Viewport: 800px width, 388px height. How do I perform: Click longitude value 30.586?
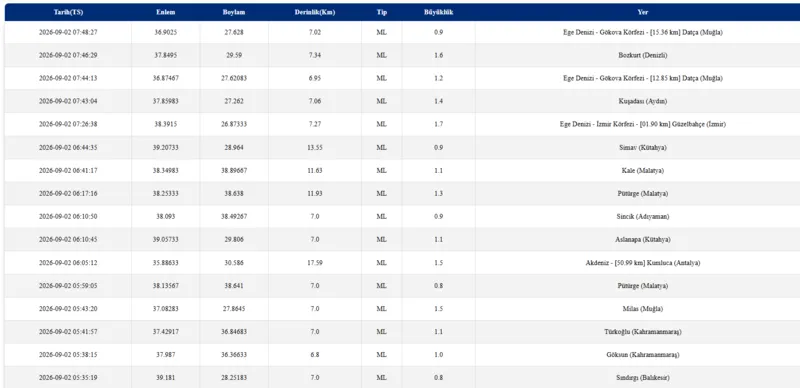pos(235,263)
